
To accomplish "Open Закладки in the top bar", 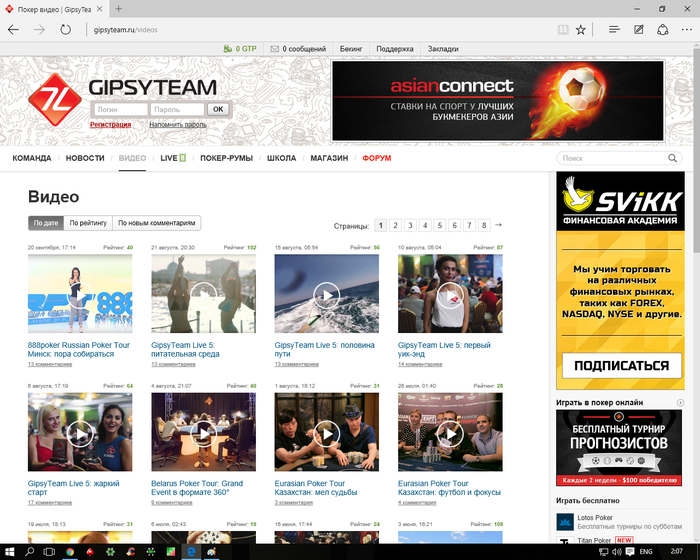I will coord(443,49).
